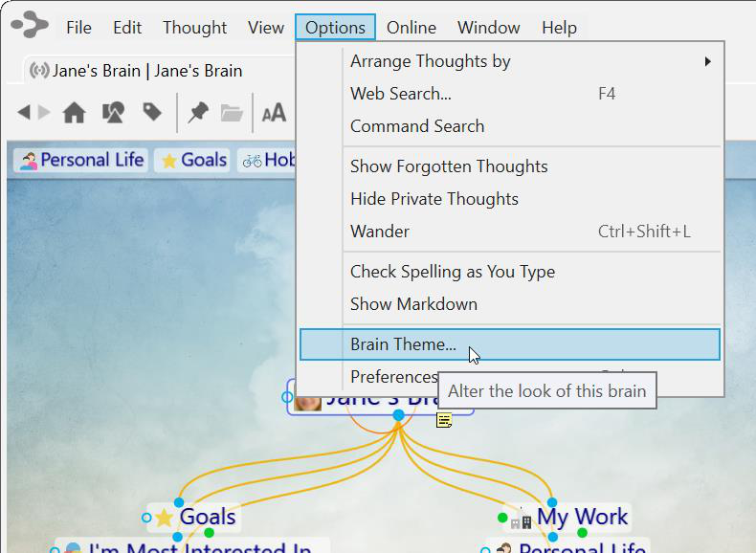Open the tags icon in toolbar

coord(152,113)
